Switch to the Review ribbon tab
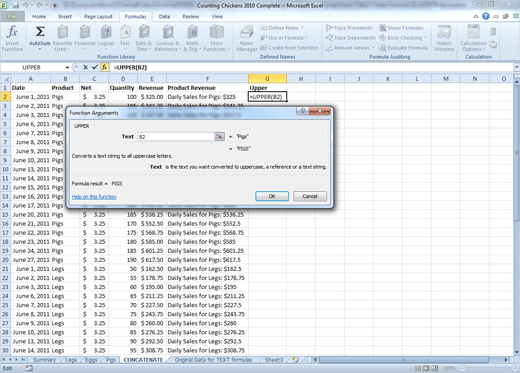The width and height of the screenshot is (520, 373). pos(190,16)
